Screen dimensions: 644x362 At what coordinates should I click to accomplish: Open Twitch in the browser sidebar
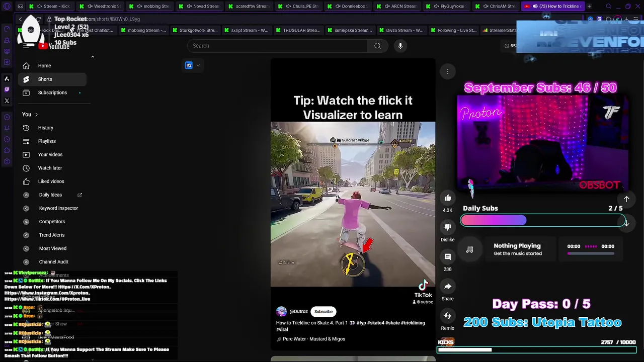click(x=7, y=89)
